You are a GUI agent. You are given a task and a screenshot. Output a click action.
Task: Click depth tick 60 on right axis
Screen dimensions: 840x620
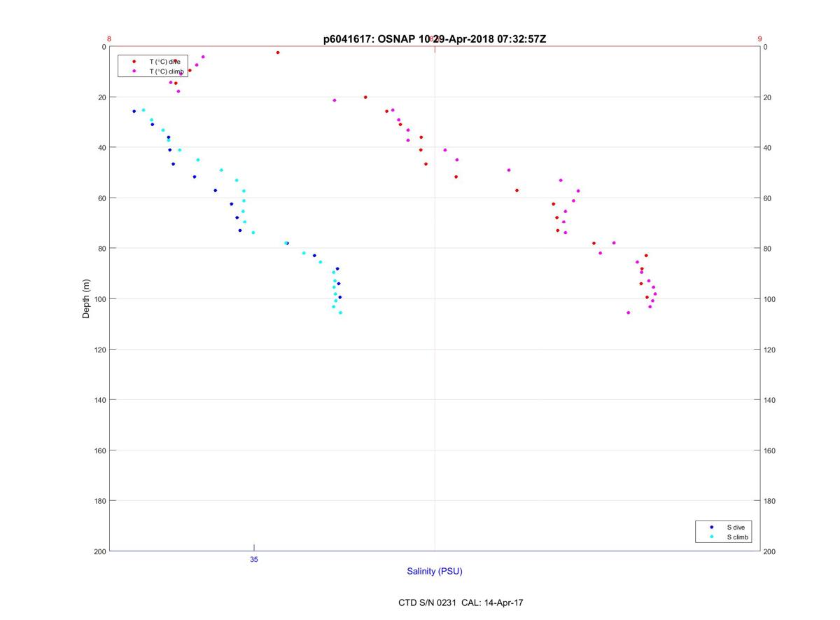tap(768, 198)
